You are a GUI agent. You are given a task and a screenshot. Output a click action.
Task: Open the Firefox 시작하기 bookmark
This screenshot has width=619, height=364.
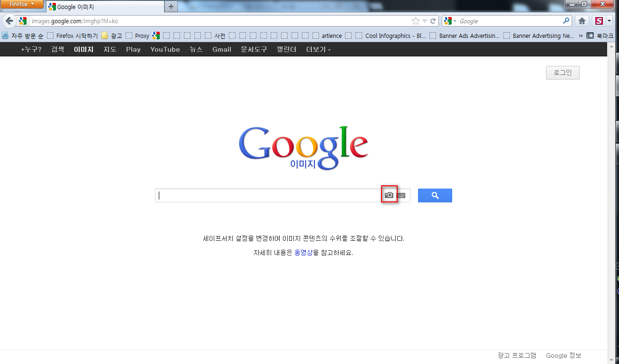[73, 36]
